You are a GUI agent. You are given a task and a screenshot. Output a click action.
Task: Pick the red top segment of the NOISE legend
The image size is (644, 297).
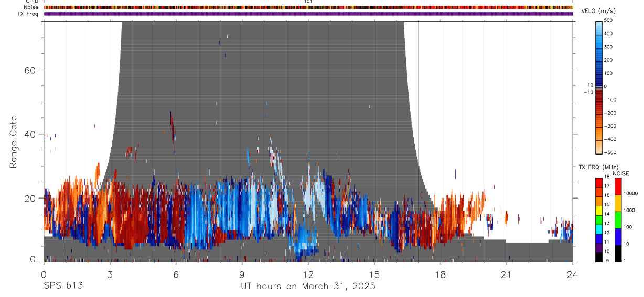tap(618, 186)
